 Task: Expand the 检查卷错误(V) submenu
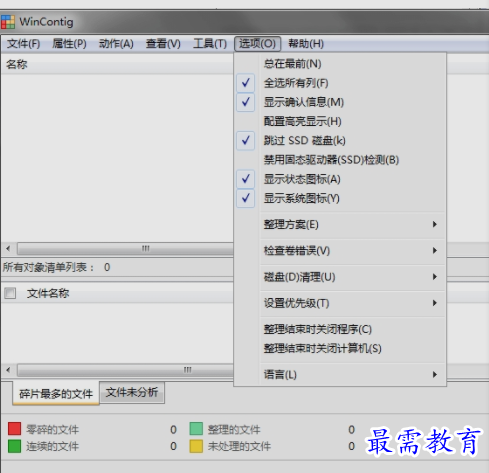tap(340, 251)
